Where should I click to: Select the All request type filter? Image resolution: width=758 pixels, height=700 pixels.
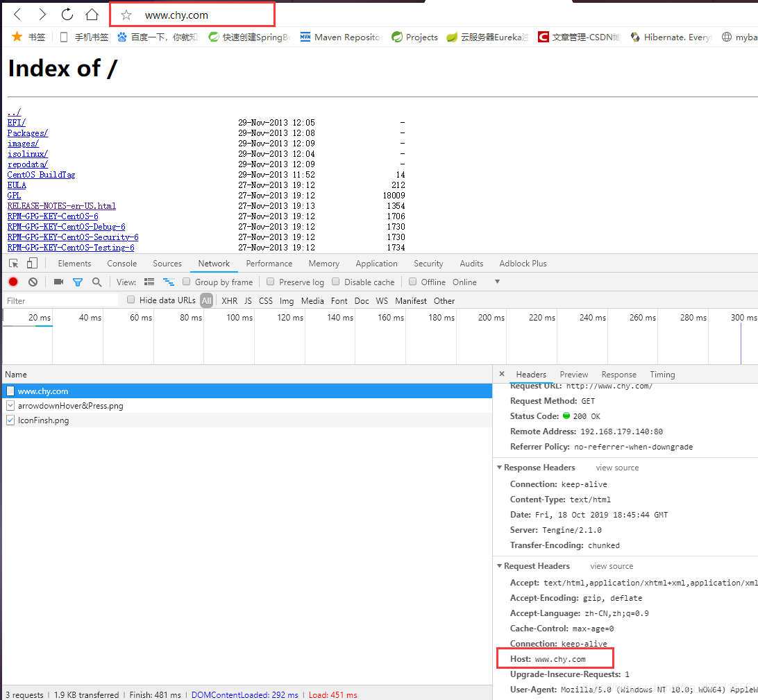pos(206,300)
